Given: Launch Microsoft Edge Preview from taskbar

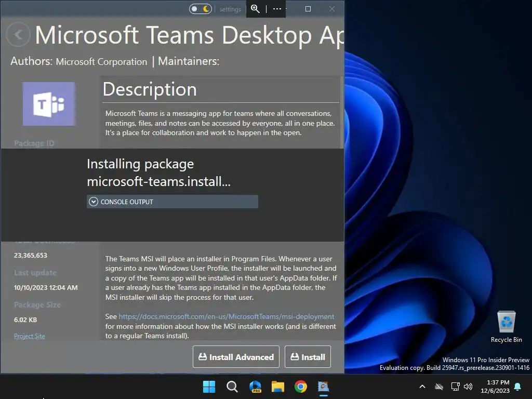Looking at the screenshot, I should (x=255, y=387).
